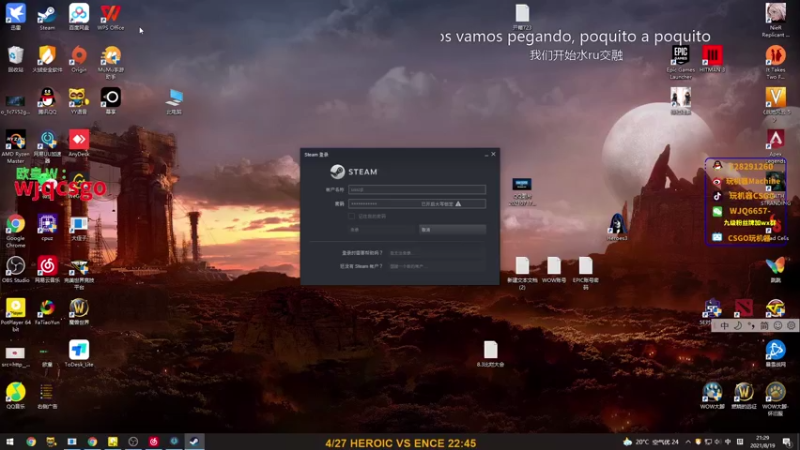Viewport: 800px width, 450px height.
Task: Toggle the 中 Chinese/English mode on IME bar
Action: [x=724, y=326]
